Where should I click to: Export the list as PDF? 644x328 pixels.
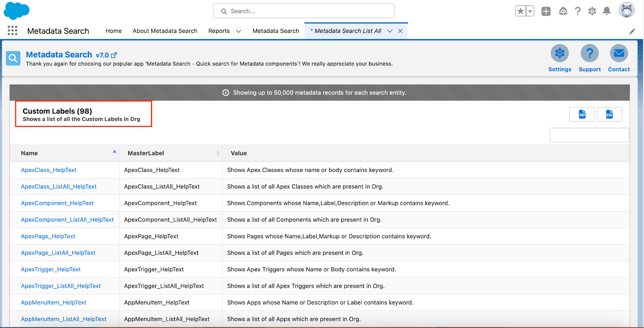582,114
